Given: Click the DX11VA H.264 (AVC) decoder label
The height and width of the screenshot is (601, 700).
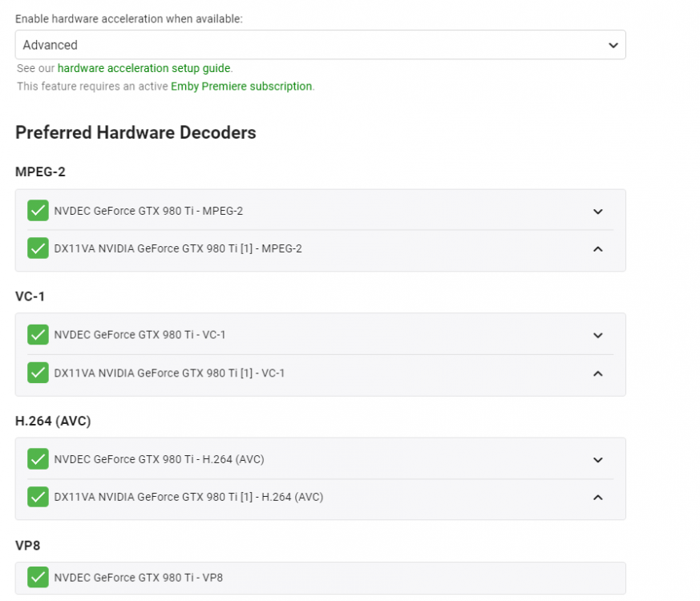Looking at the screenshot, I should 188,497.
